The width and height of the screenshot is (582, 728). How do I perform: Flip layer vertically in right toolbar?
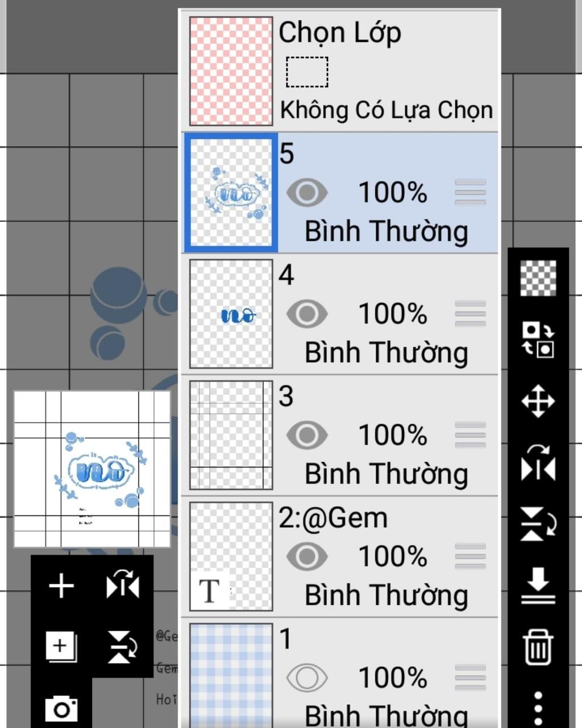[538, 524]
